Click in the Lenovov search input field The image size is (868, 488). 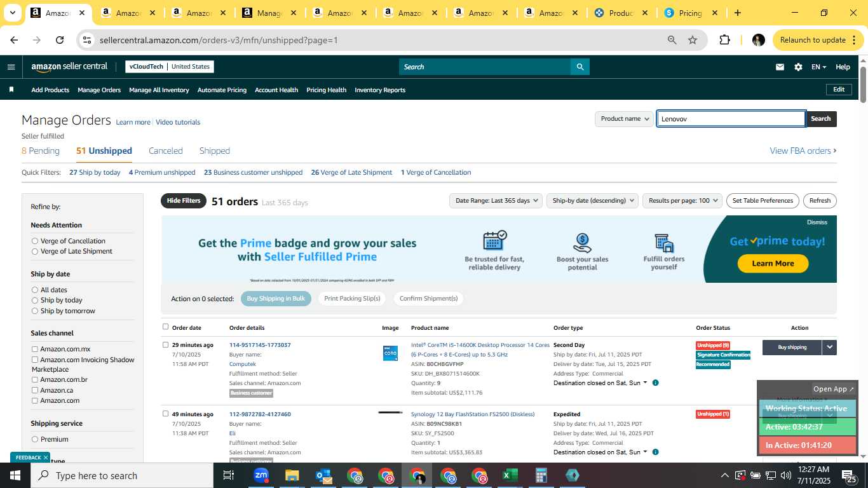tap(731, 119)
